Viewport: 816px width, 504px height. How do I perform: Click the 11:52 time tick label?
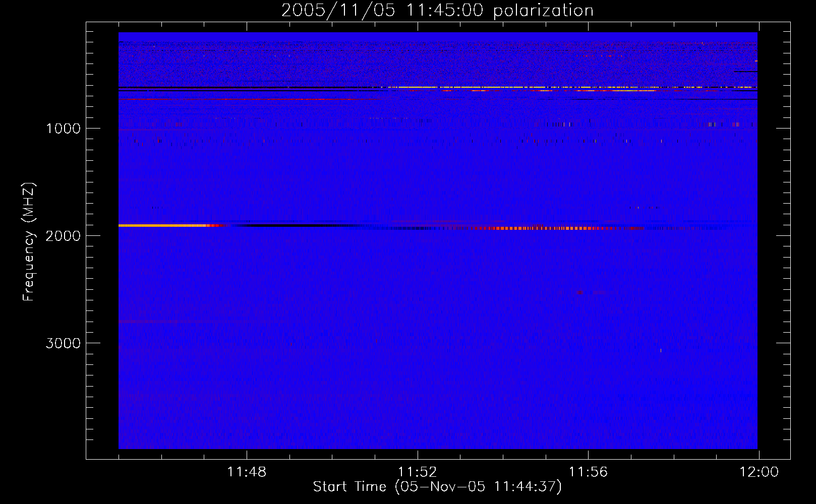418,472
